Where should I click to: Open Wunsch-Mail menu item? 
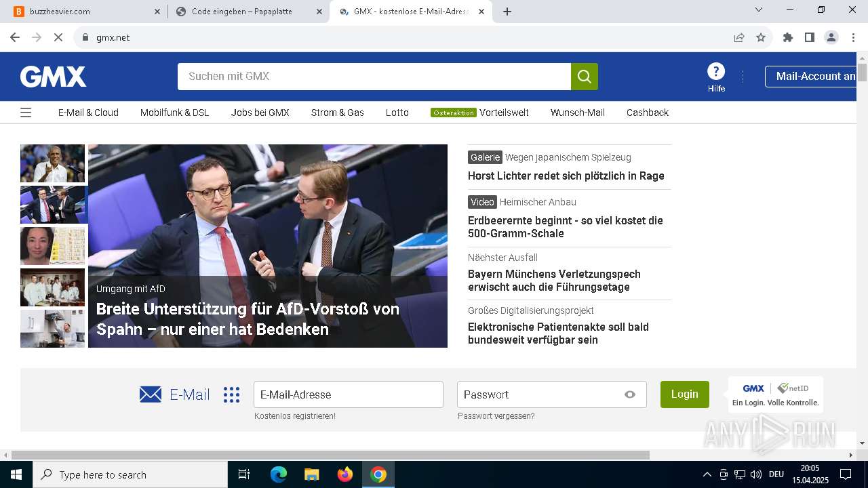click(577, 113)
